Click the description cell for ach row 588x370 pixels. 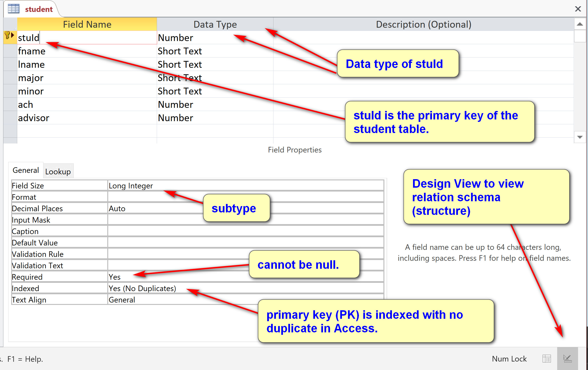click(423, 105)
